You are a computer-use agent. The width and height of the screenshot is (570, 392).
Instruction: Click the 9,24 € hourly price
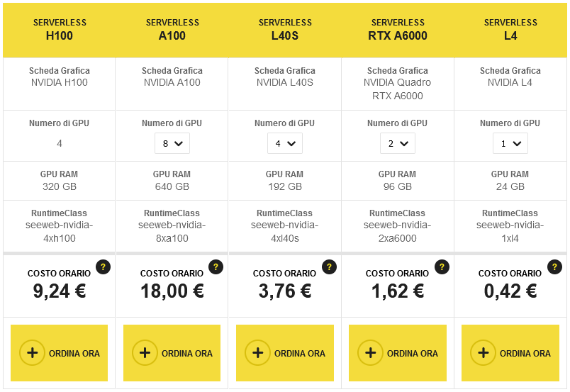[x=60, y=291]
